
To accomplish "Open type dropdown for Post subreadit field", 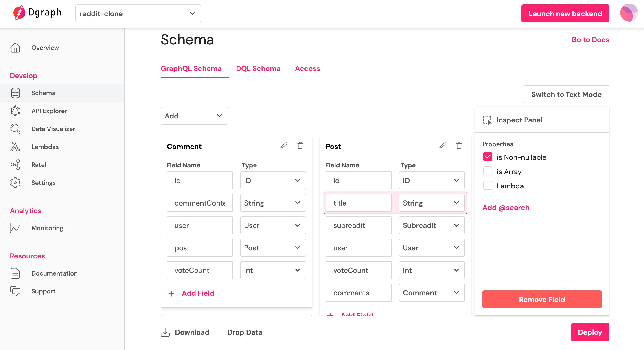I will pyautogui.click(x=432, y=225).
